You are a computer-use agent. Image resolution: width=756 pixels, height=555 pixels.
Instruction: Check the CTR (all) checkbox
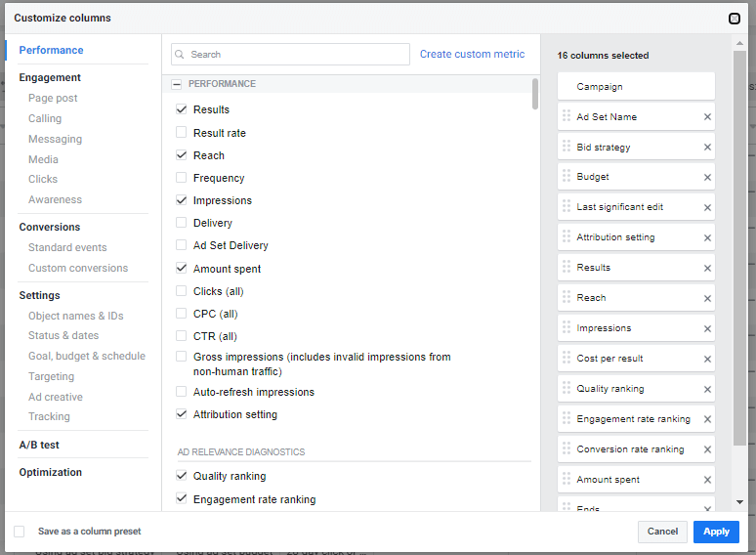point(182,335)
